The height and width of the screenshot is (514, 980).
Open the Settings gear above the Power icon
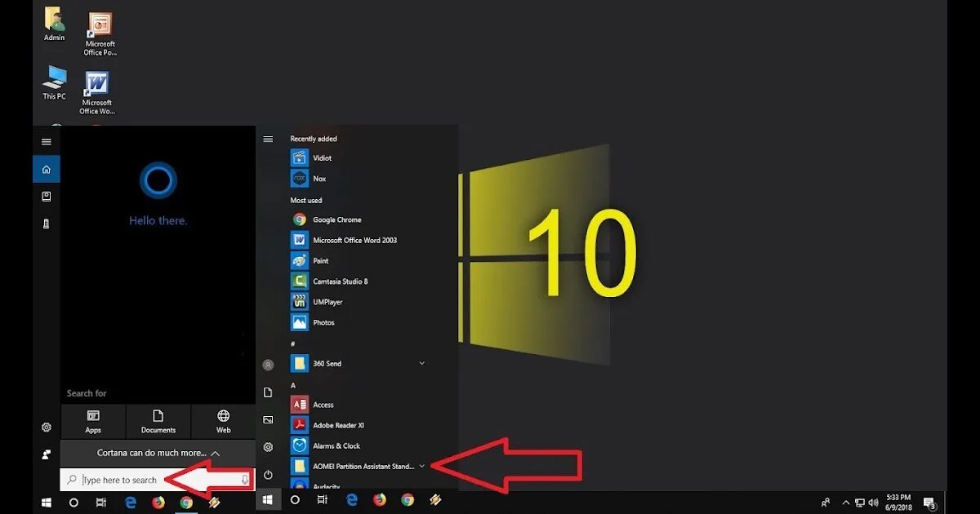click(x=268, y=447)
